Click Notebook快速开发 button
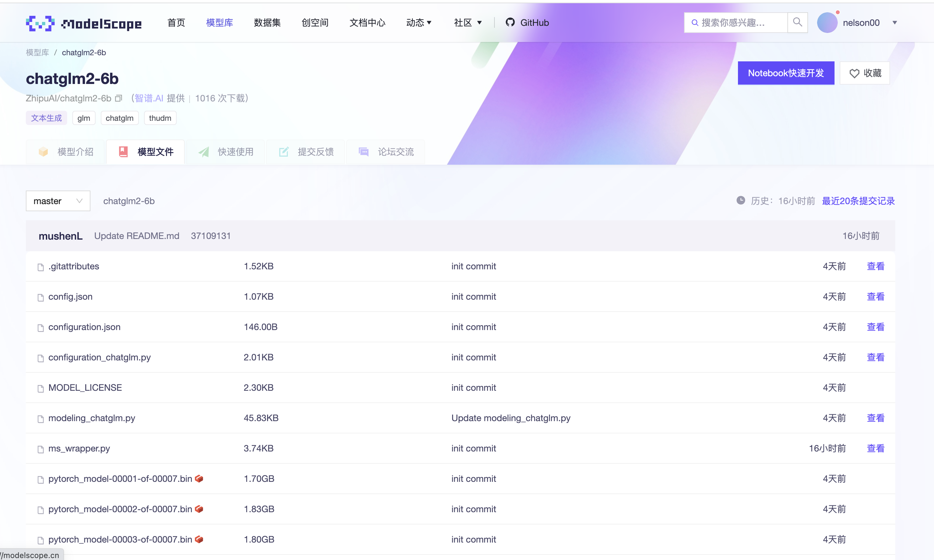The height and width of the screenshot is (560, 934). pyautogui.click(x=786, y=73)
